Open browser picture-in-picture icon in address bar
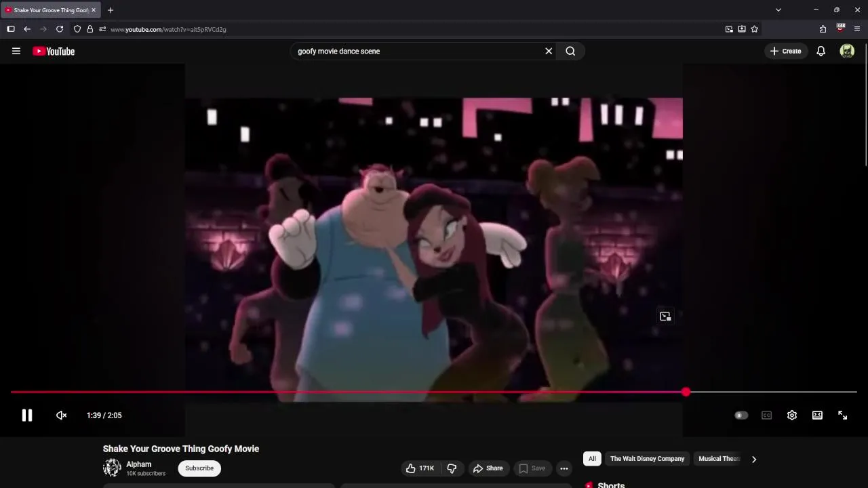868x488 pixels. click(729, 29)
